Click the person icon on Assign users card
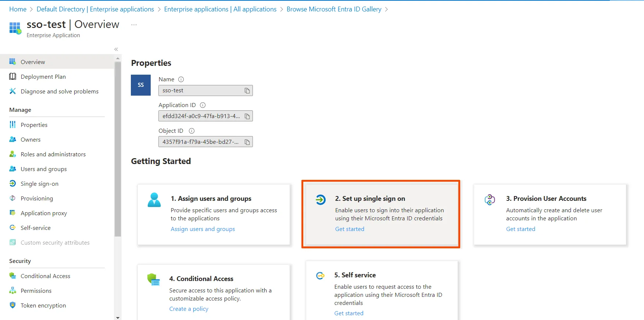The width and height of the screenshot is (644, 320). pos(154,200)
